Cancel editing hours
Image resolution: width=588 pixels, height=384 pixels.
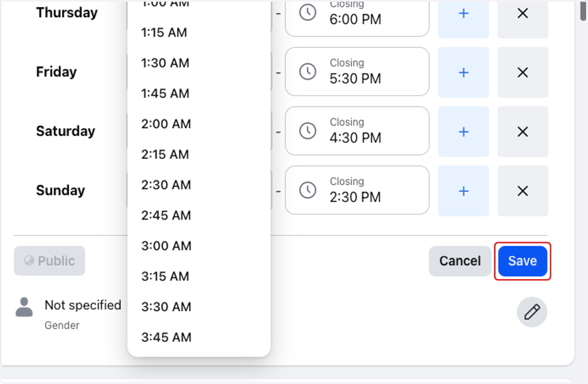click(460, 261)
